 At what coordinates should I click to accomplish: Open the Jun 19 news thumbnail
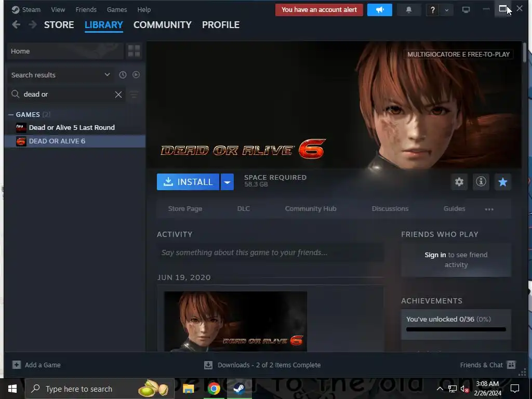point(235,321)
